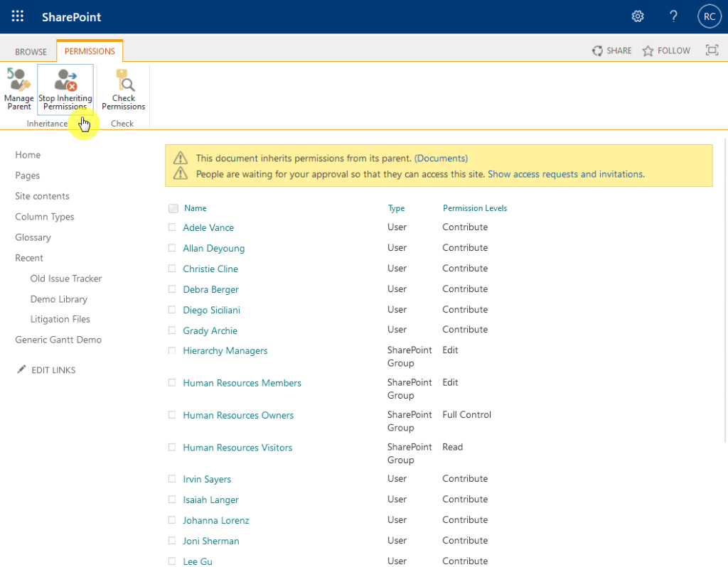Open the Hierarchy Managers group link
728x567 pixels.
coord(225,351)
